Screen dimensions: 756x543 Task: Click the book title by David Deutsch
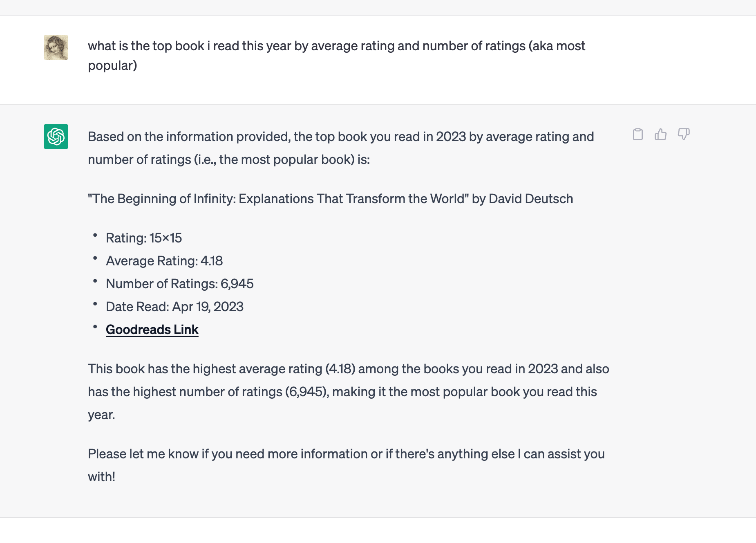tap(330, 199)
